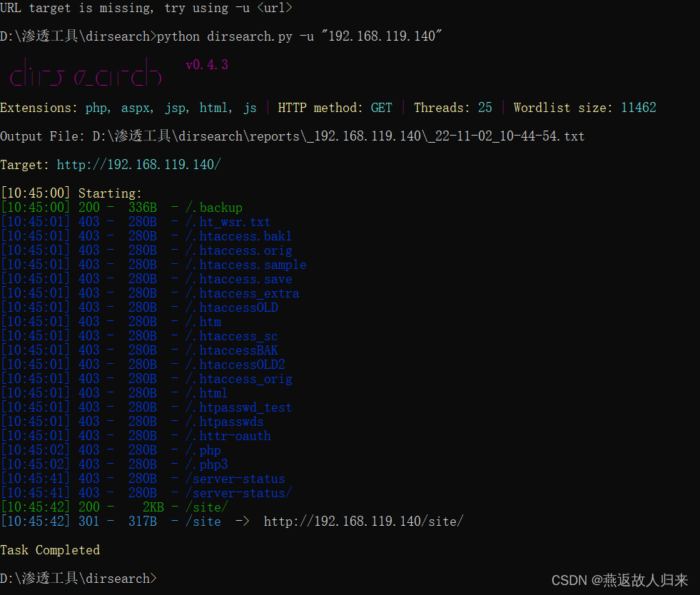
Task: Click the wordlist size value 11462
Action: coord(639,108)
